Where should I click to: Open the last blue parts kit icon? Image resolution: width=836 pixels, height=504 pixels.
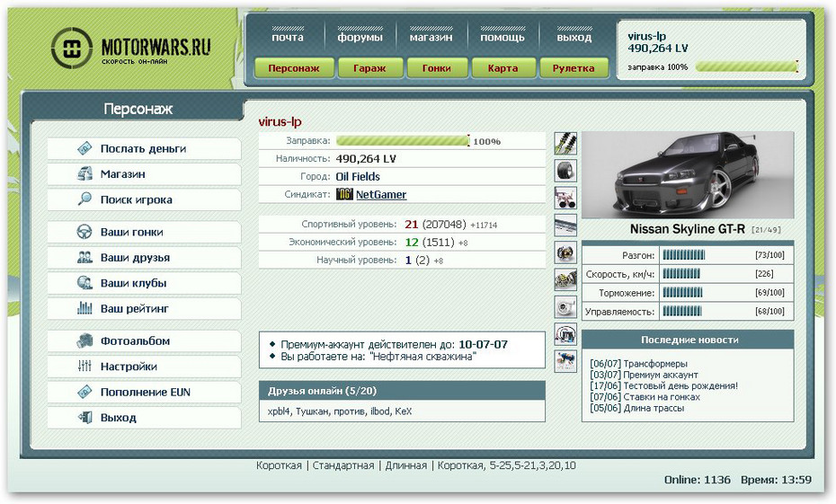click(565, 361)
